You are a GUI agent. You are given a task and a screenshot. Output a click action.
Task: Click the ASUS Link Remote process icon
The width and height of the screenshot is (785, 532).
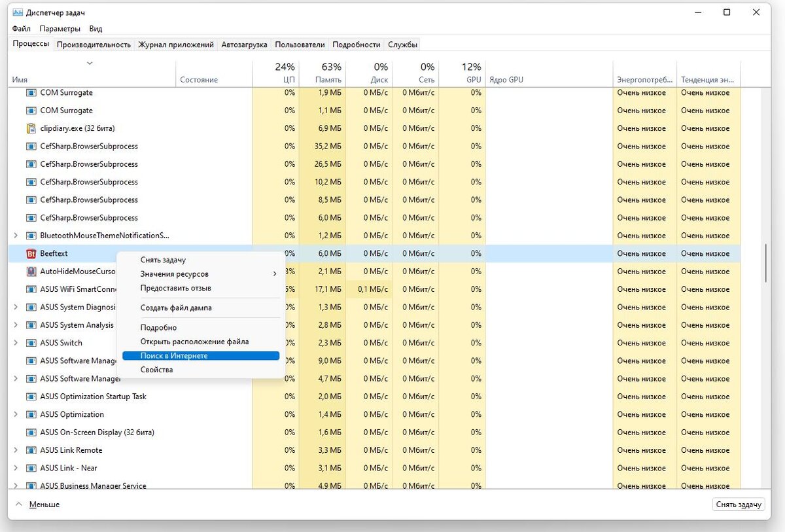pyautogui.click(x=31, y=450)
